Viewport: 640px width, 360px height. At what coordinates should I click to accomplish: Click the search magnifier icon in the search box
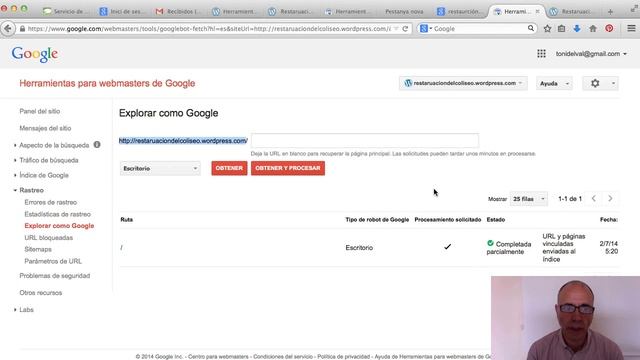click(531, 28)
